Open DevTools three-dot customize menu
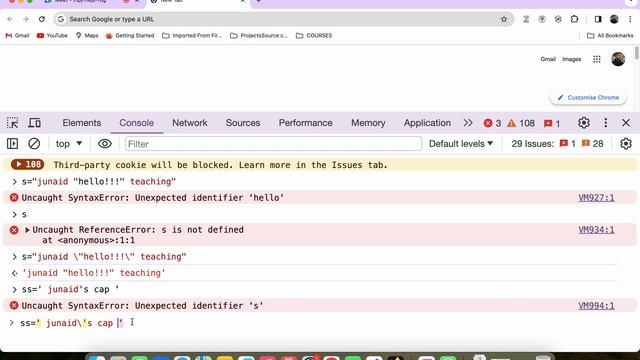 (605, 122)
